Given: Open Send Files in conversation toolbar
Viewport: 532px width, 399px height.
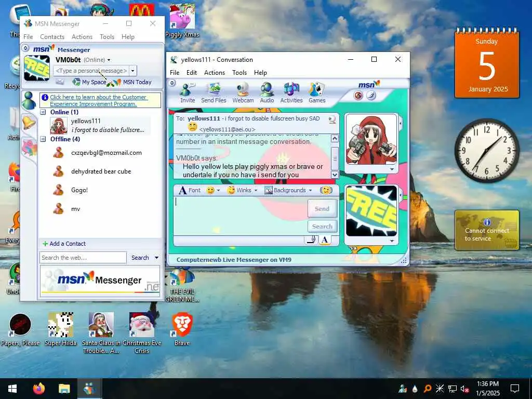Looking at the screenshot, I should [214, 92].
